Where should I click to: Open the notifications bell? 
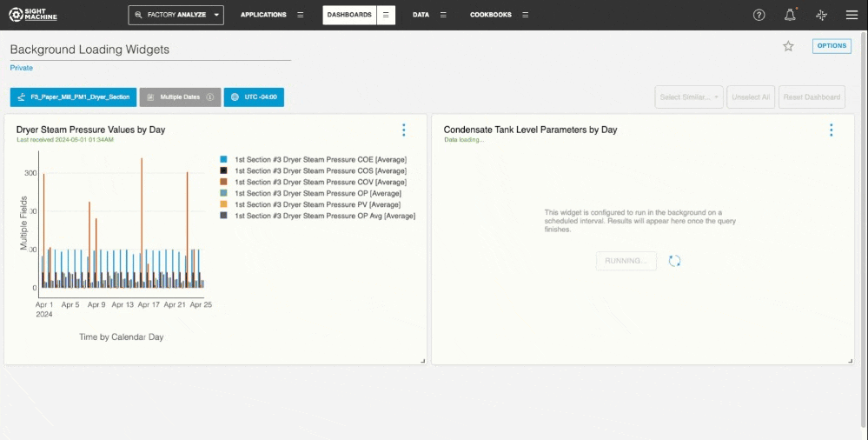pos(790,15)
